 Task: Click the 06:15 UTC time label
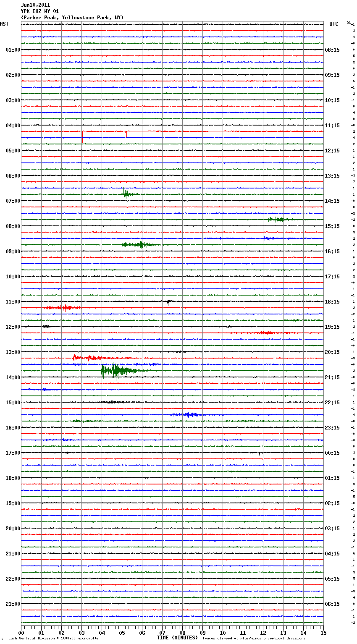click(x=332, y=604)
